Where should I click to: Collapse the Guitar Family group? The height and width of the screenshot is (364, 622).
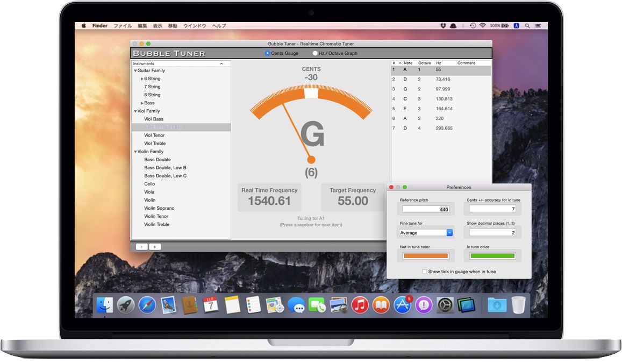[135, 70]
